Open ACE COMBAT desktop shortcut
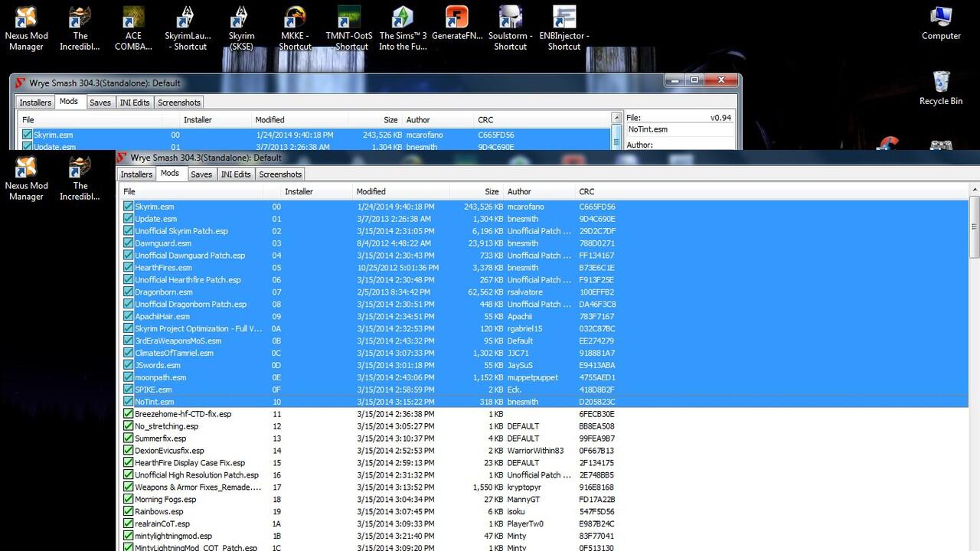 click(133, 28)
